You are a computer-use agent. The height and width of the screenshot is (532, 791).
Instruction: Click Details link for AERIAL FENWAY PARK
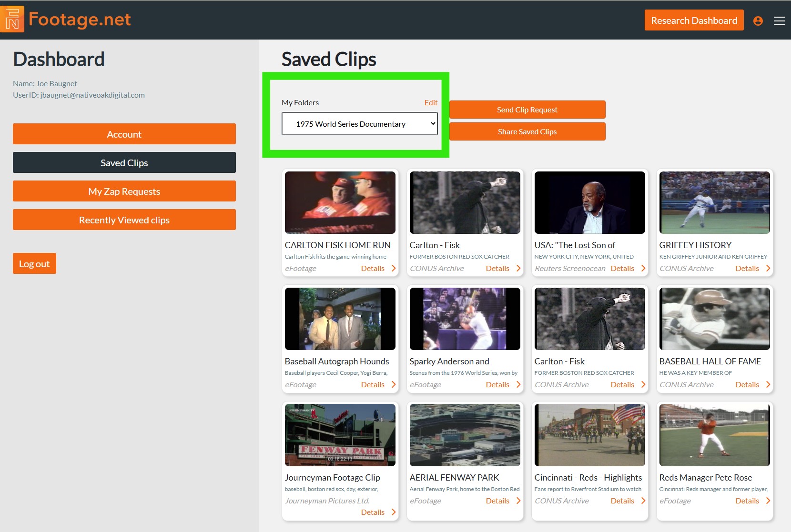(497, 501)
